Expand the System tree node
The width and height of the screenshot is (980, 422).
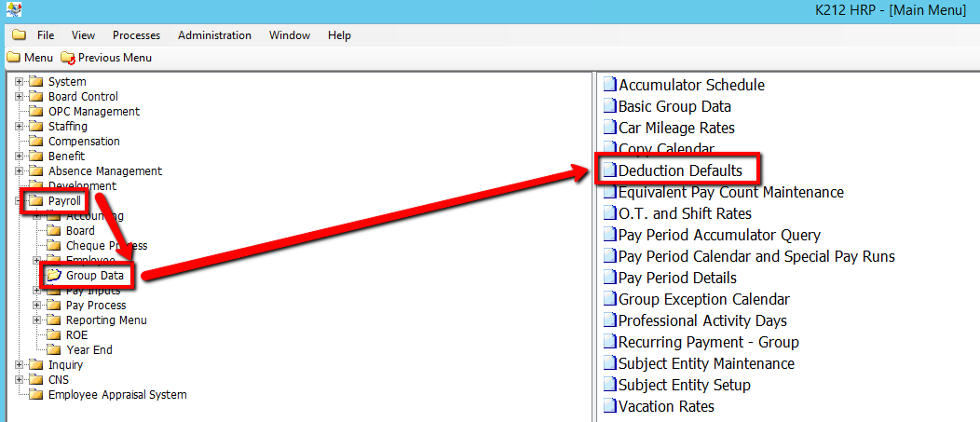click(x=19, y=82)
